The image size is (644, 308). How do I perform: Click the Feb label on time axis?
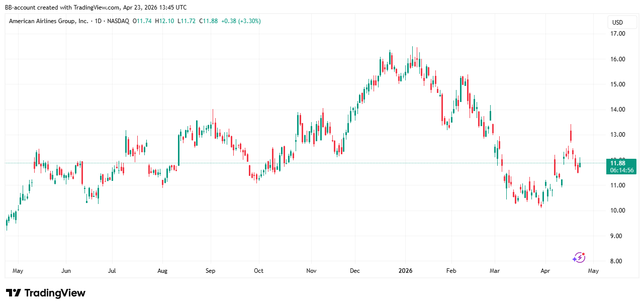tap(451, 271)
